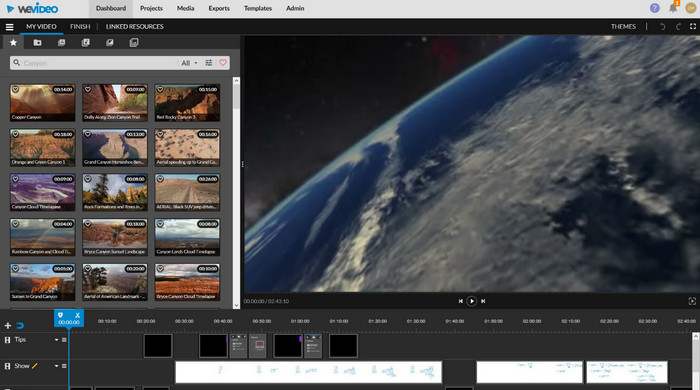
Task: Favorite the Bryce Canyon Sunset Landscape clip
Action: click(88, 224)
